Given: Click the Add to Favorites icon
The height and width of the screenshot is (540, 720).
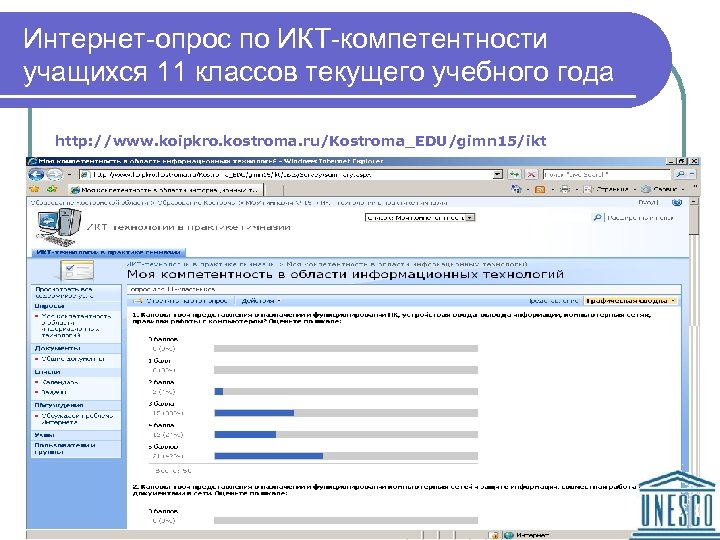Looking at the screenshot, I should (52, 189).
